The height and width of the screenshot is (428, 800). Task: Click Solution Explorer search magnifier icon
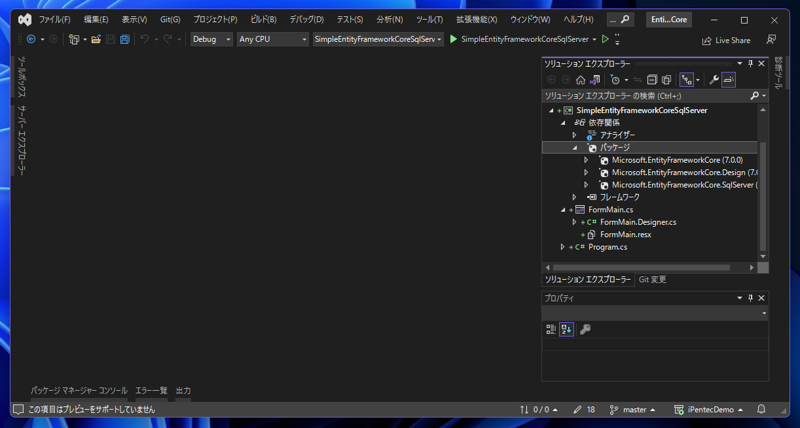(x=755, y=96)
